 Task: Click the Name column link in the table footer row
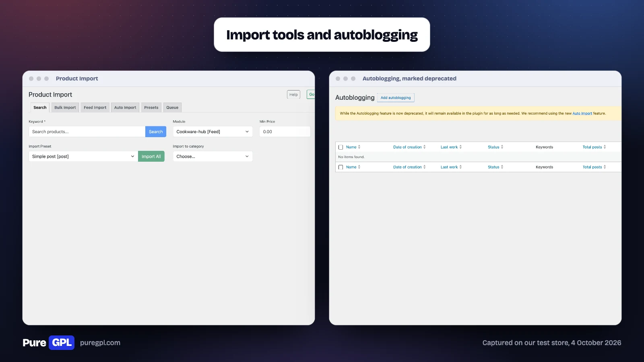(x=351, y=167)
